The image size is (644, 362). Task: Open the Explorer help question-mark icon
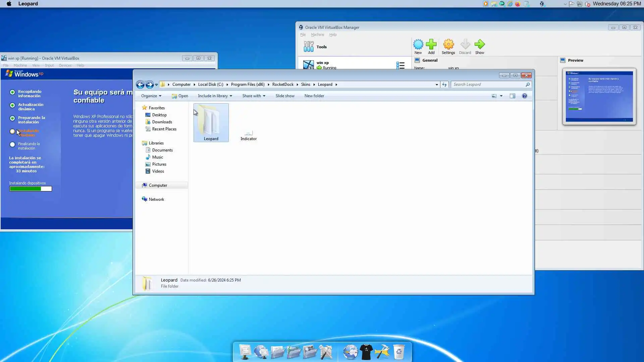pyautogui.click(x=524, y=96)
